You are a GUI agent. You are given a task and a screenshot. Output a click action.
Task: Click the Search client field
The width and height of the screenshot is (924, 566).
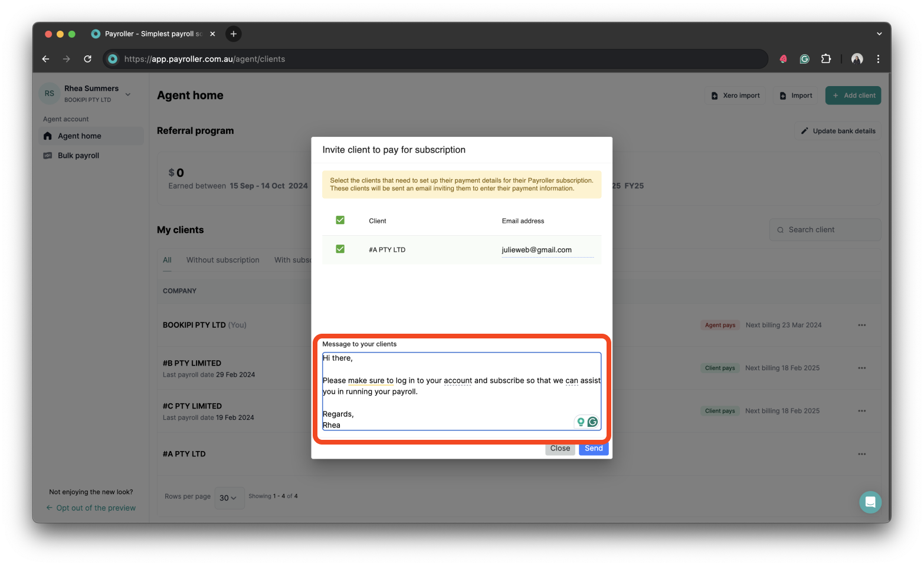(x=825, y=230)
